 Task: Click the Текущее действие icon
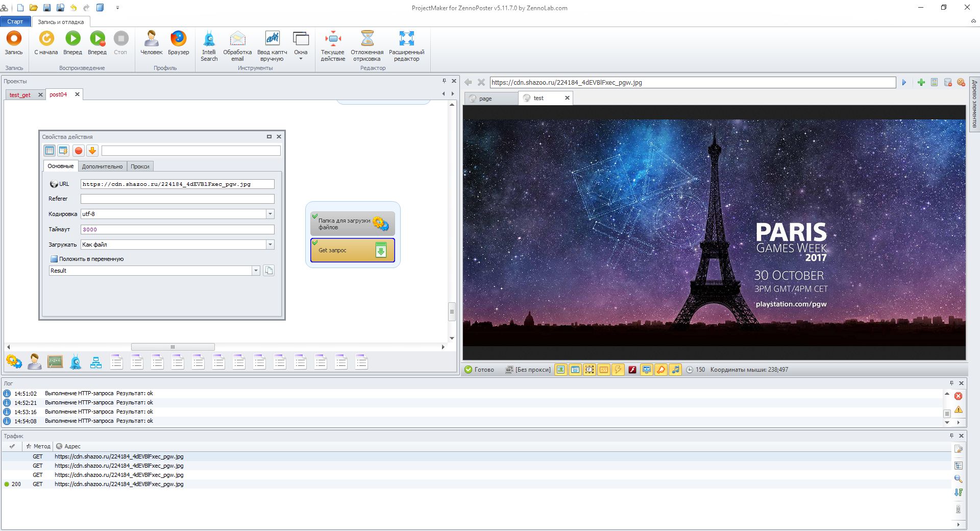coord(333,39)
